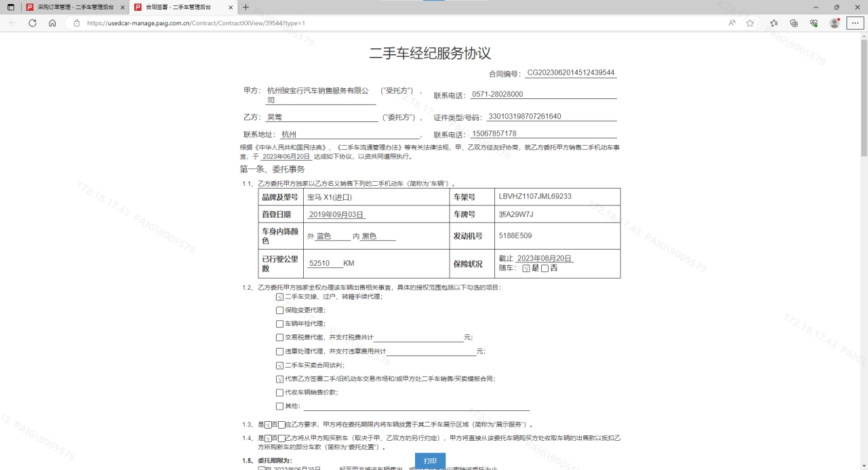The image size is (868, 470).
Task: Start Read Aloud from the address bar
Action: click(732, 23)
